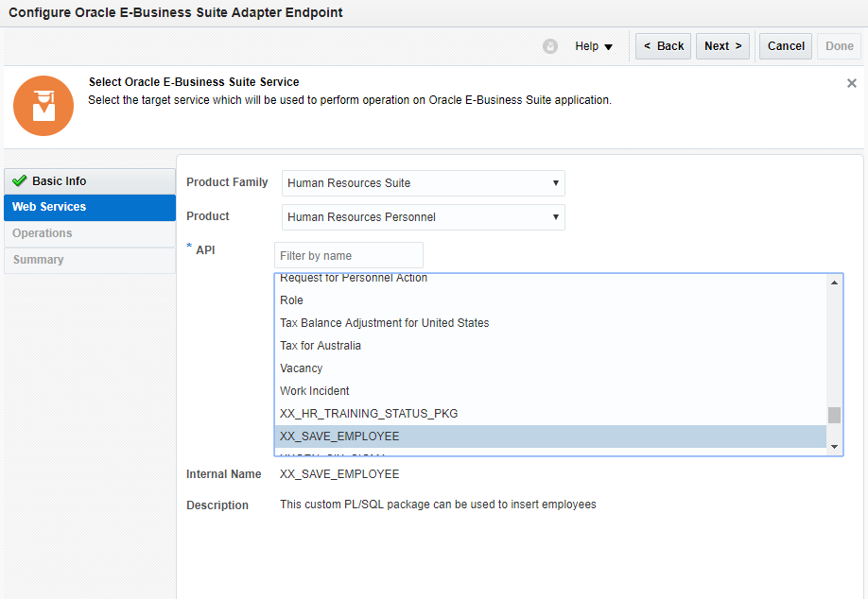Click the gray lock icon beside Help
The image size is (868, 599).
click(x=550, y=46)
